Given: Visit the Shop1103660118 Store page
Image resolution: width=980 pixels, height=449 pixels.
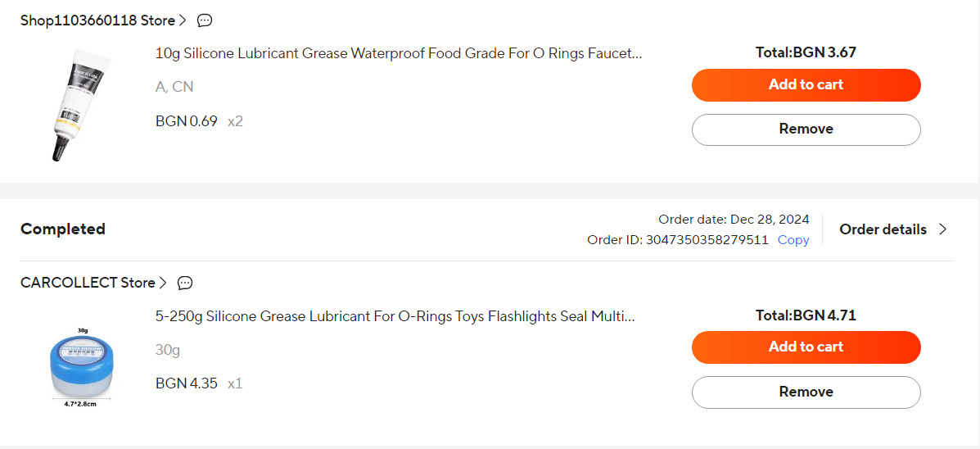Looking at the screenshot, I should coord(97,20).
